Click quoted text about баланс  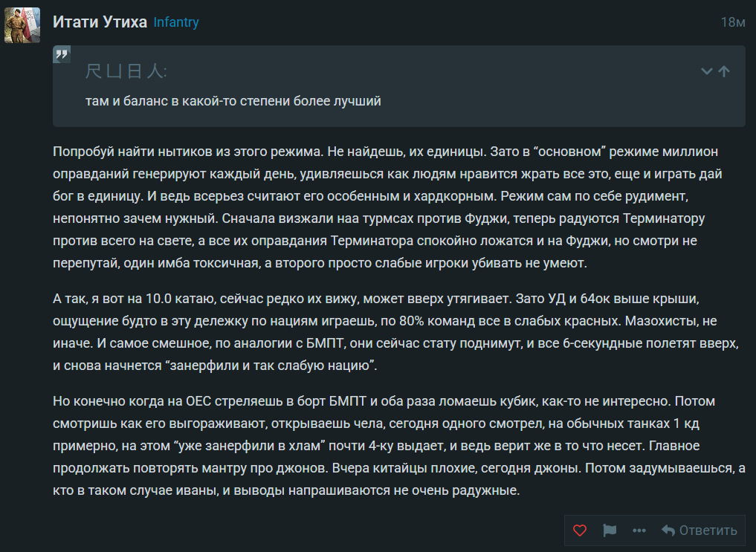pos(233,101)
